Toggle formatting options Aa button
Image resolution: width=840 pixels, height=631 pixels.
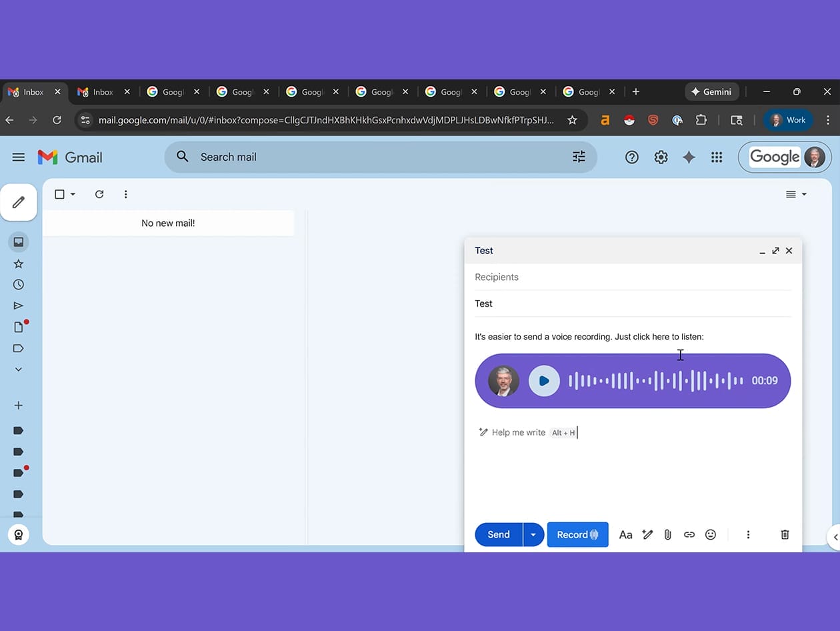(625, 534)
